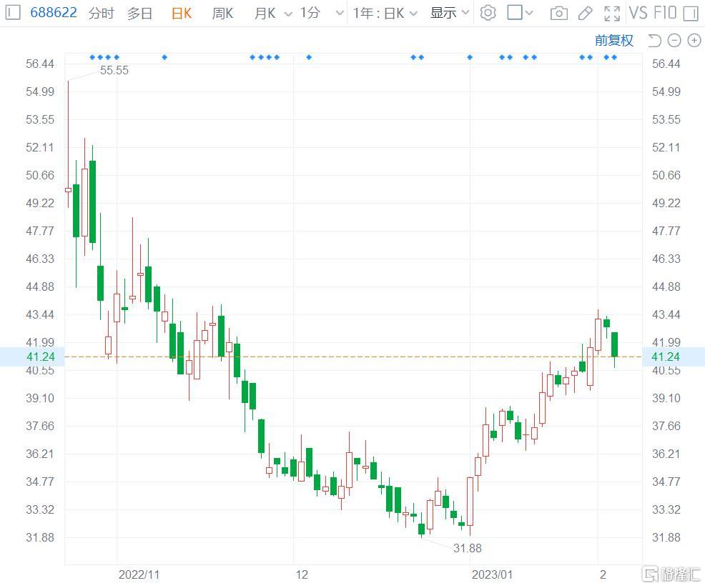The image size is (705, 588).
Task: Enter fullscreen with expand icon
Action: (612, 14)
